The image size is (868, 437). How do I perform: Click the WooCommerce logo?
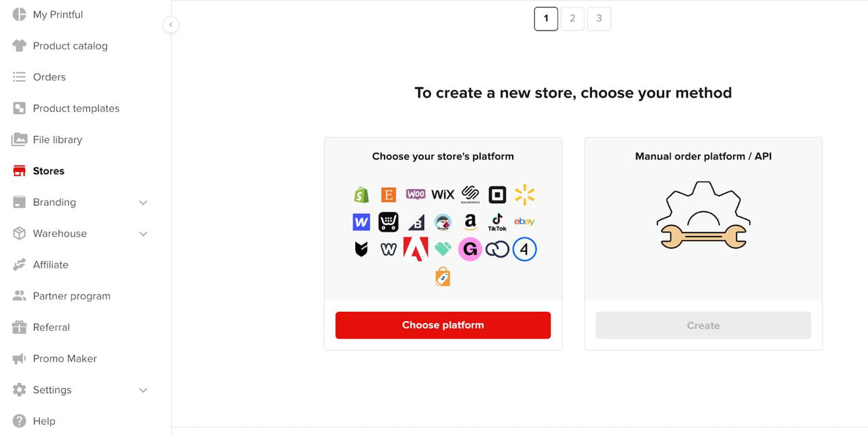416,194
